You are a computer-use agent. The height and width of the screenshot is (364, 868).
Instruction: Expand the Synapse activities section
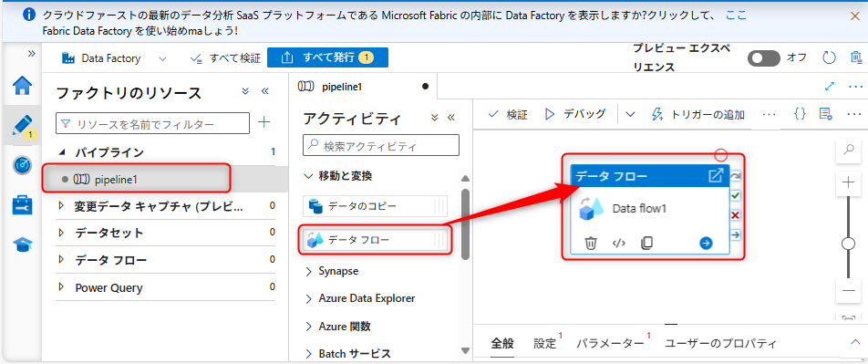click(308, 272)
